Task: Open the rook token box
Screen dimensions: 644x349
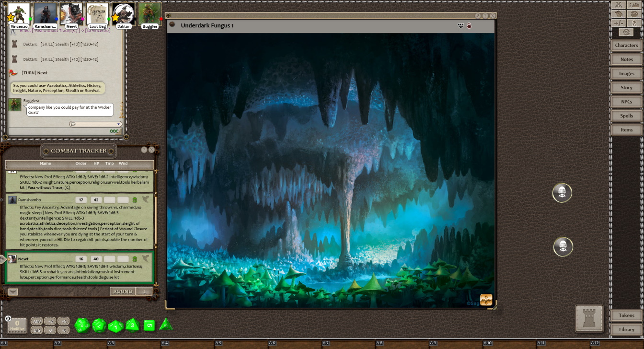Action: (589, 319)
